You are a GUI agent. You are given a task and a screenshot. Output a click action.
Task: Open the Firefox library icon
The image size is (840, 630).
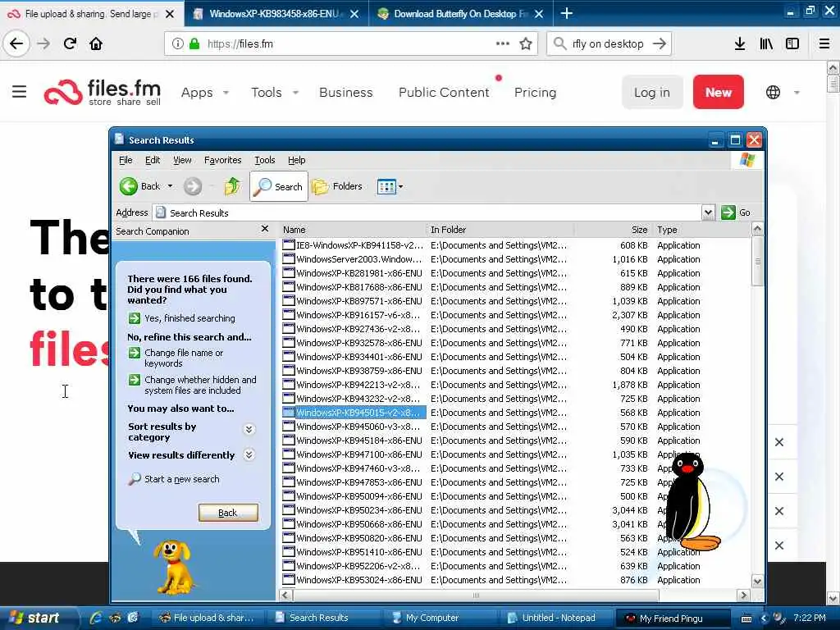(x=766, y=44)
